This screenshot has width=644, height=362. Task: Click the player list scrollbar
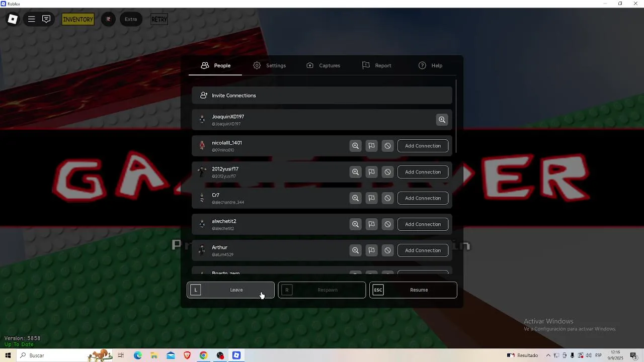[x=456, y=117]
